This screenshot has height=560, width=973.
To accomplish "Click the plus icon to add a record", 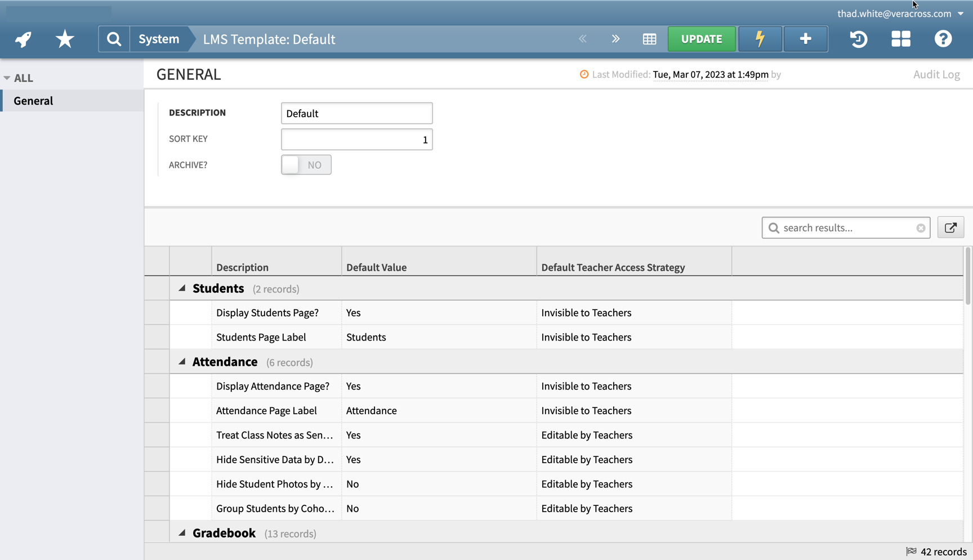I will click(805, 39).
